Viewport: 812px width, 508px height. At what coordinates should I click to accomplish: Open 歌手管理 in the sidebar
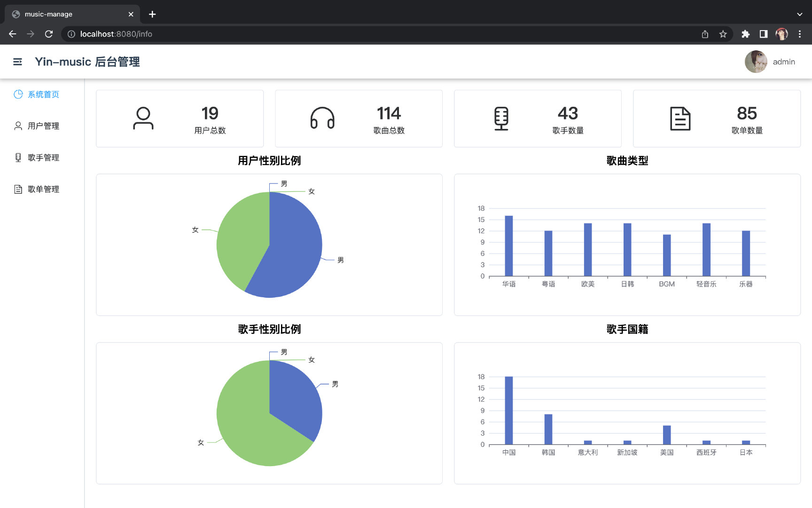click(42, 157)
